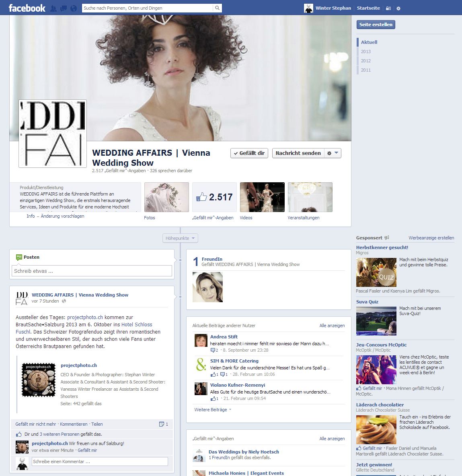Open the gear dropdown beside Nachricht senden
Viewport: 462px width, 476px height.
pyautogui.click(x=333, y=153)
